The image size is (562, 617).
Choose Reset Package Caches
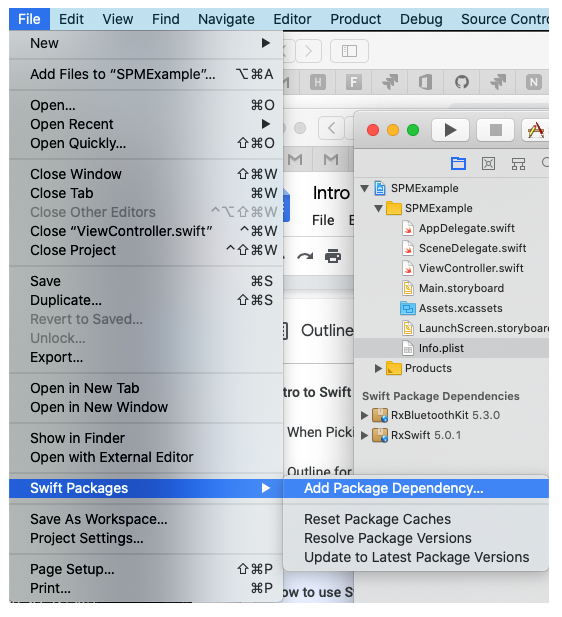[416, 519]
